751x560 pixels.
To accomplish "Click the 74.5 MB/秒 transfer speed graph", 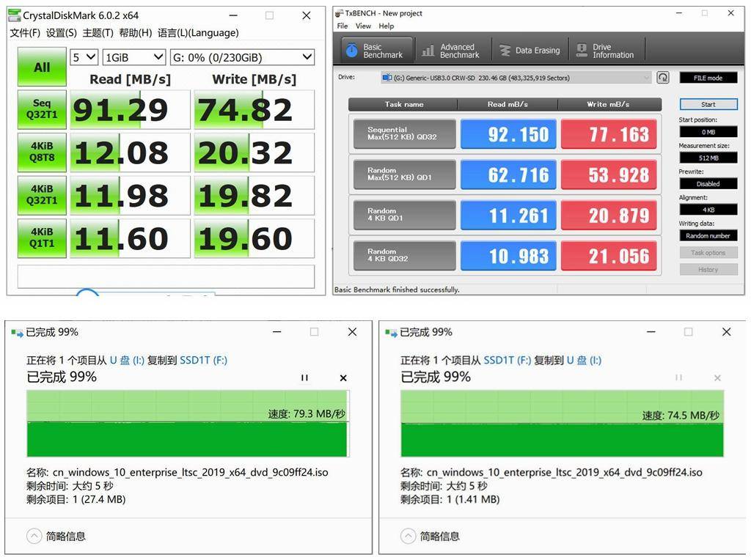I will pos(562,424).
